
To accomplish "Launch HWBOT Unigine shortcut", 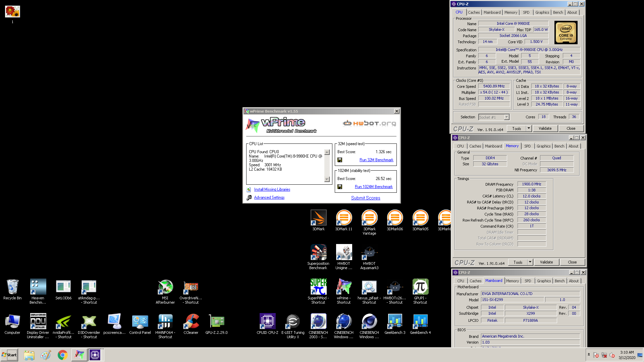I will 344,257.
